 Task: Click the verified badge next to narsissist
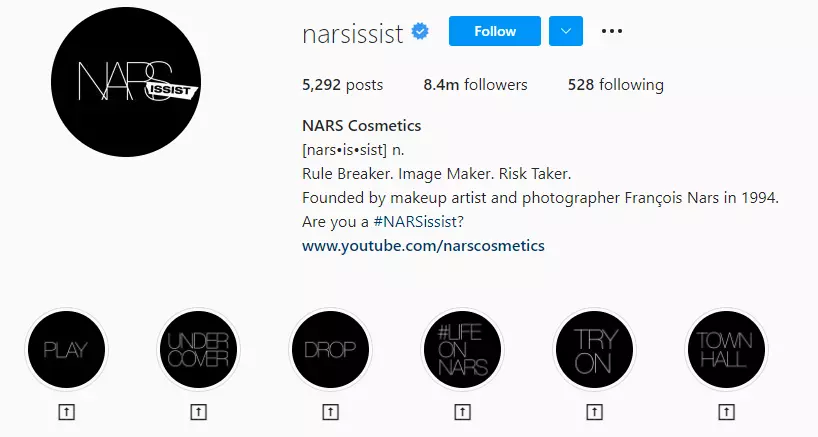click(421, 32)
